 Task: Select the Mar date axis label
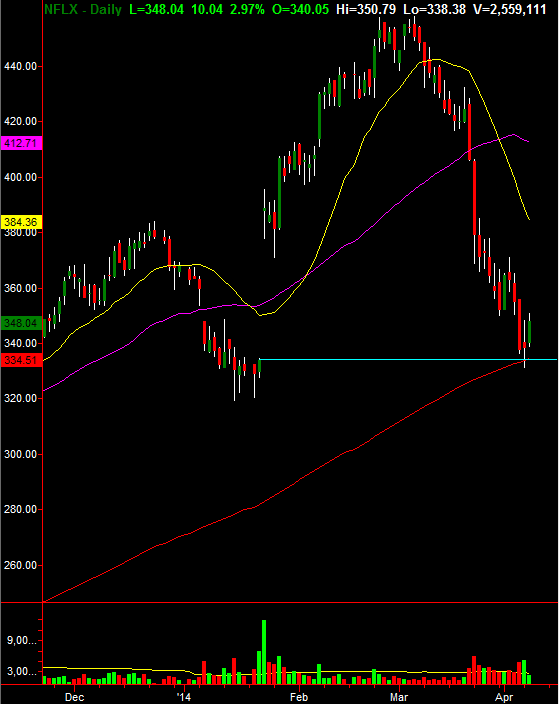[399, 697]
